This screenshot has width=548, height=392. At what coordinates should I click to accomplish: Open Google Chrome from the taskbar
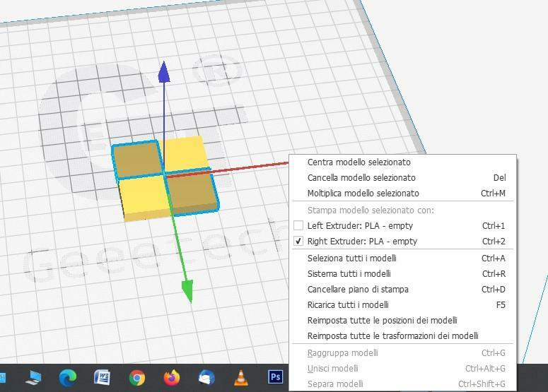[137, 378]
